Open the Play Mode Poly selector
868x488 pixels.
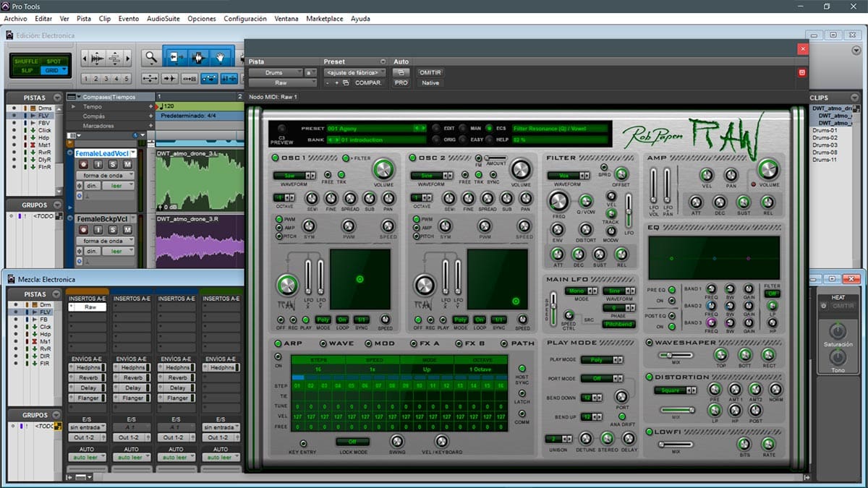[x=603, y=359]
